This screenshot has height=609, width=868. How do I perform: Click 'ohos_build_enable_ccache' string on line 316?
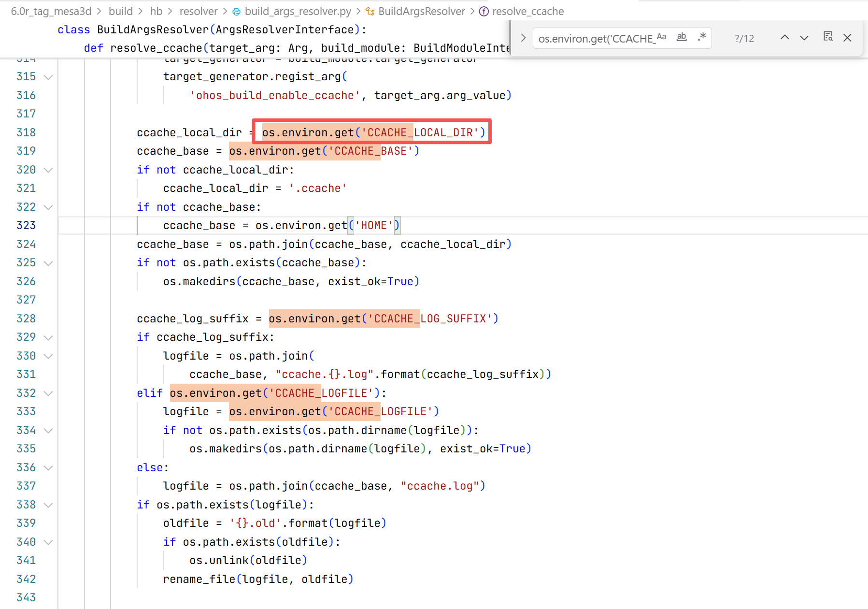coord(275,95)
